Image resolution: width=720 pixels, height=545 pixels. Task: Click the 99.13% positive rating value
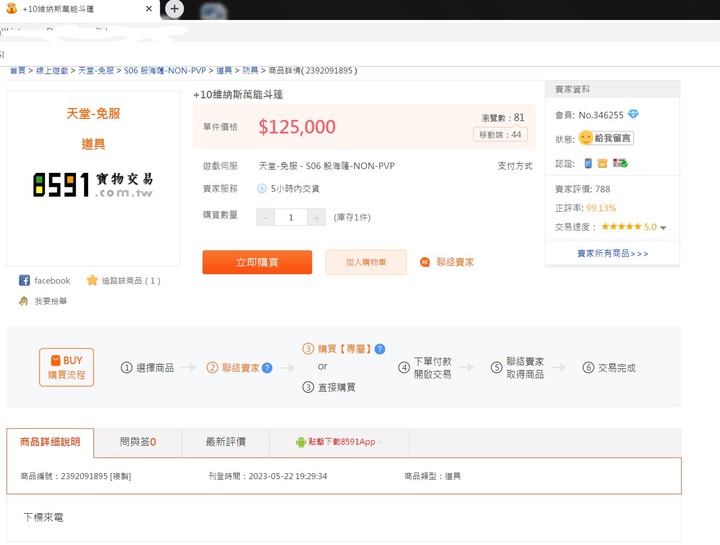601,208
